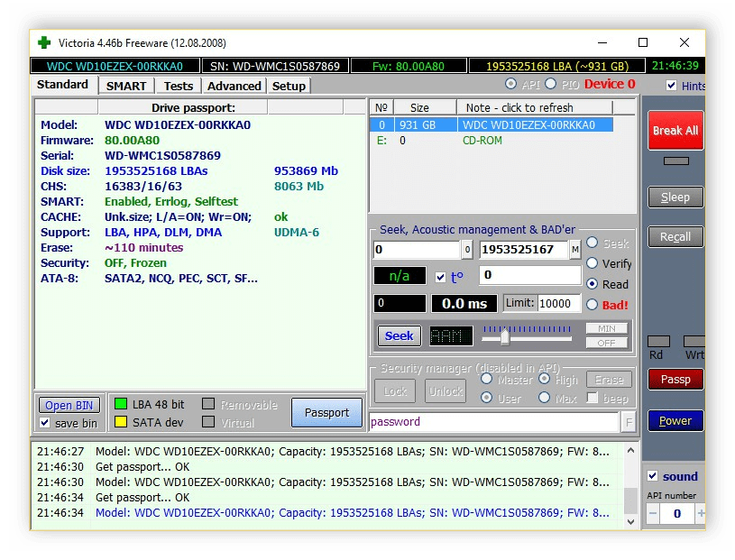Image resolution: width=735 pixels, height=560 pixels.
Task: Enable the Hints checkbox
Action: pos(671,86)
